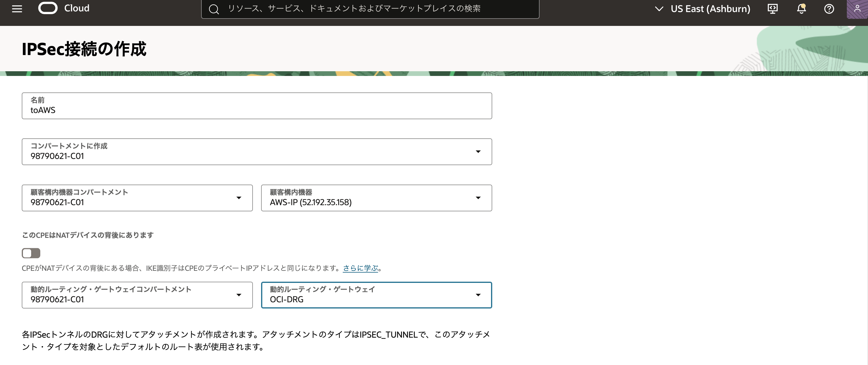Open the hamburger navigation menu
Screen dimensions: 868x365
[17, 9]
